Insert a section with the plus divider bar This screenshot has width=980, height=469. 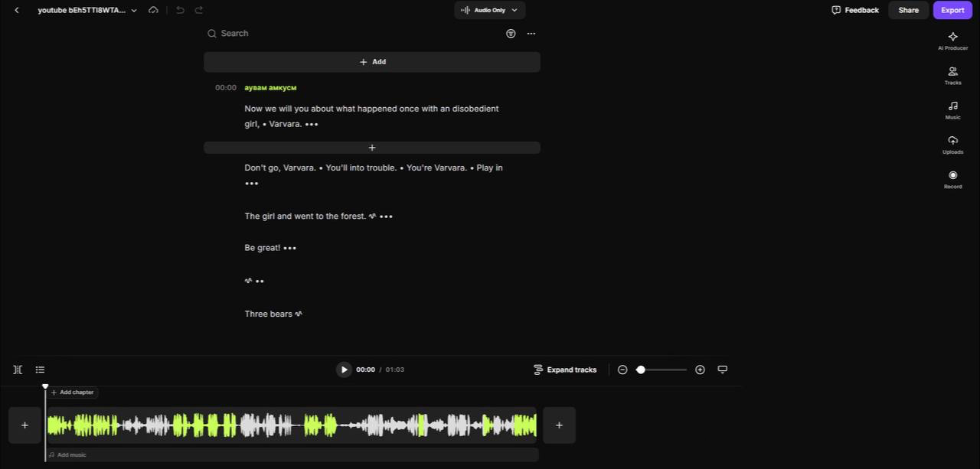372,148
